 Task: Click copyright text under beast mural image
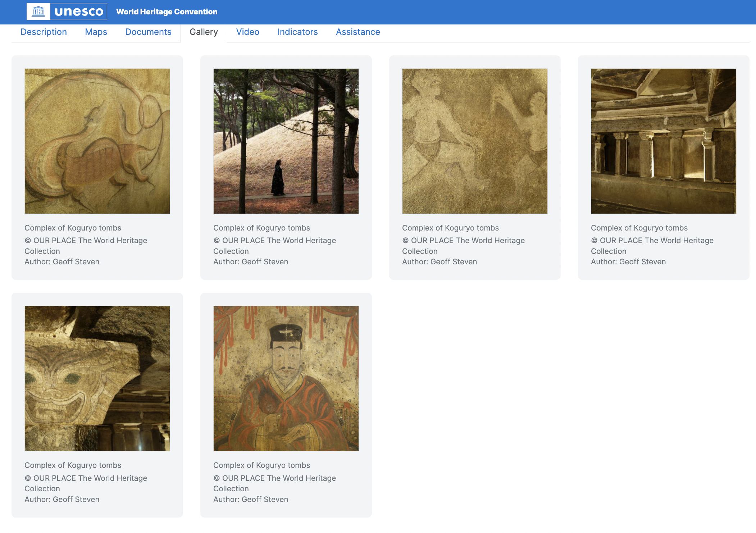[x=86, y=246]
